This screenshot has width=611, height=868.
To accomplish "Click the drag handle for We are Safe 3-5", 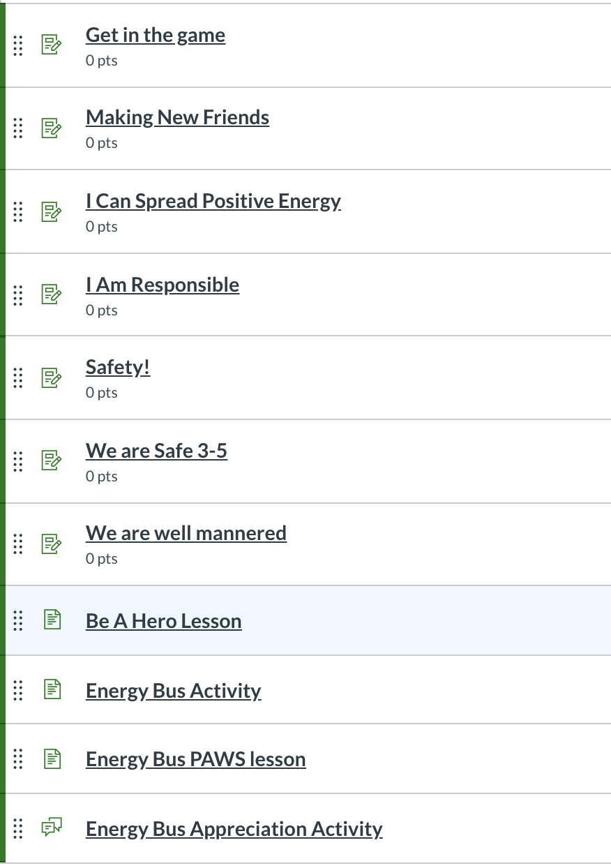I will pyautogui.click(x=18, y=461).
